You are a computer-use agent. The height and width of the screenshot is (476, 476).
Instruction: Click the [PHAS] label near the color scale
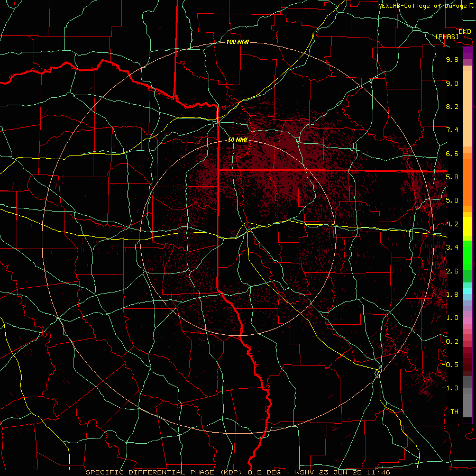pyautogui.click(x=447, y=36)
